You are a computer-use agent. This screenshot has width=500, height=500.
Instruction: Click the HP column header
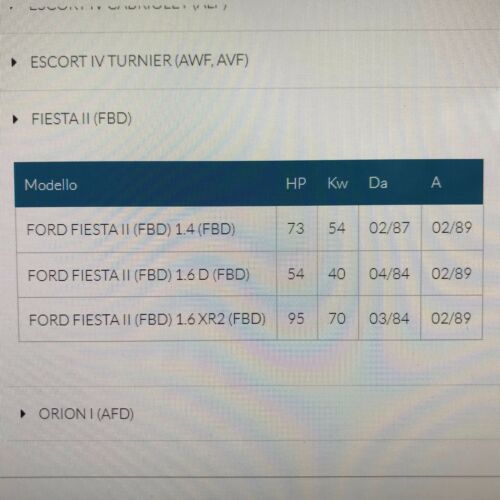click(296, 183)
